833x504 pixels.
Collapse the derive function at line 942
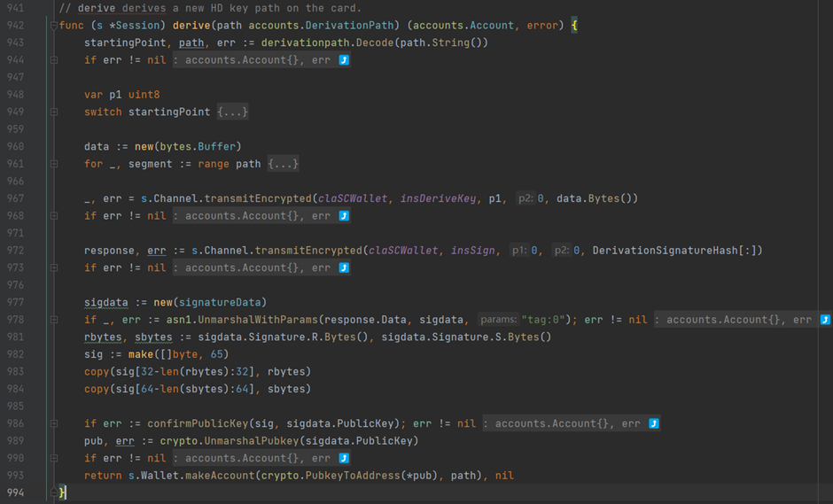click(x=54, y=26)
